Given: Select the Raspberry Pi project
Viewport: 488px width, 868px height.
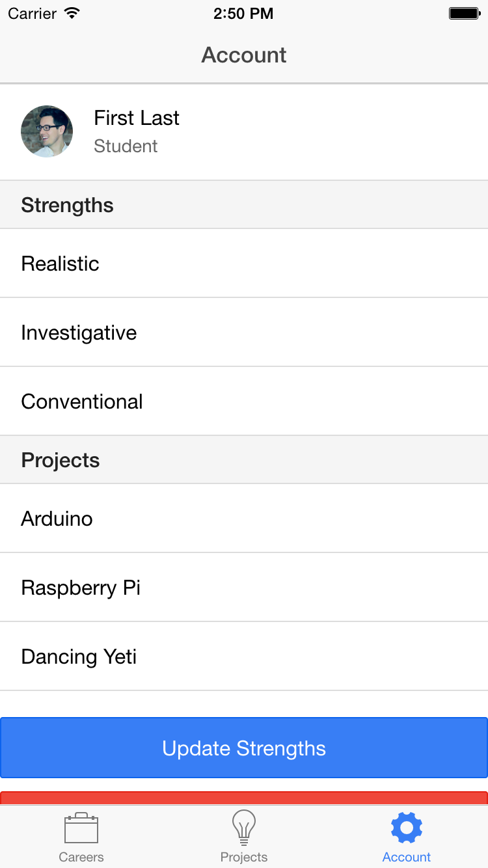Looking at the screenshot, I should 244,588.
